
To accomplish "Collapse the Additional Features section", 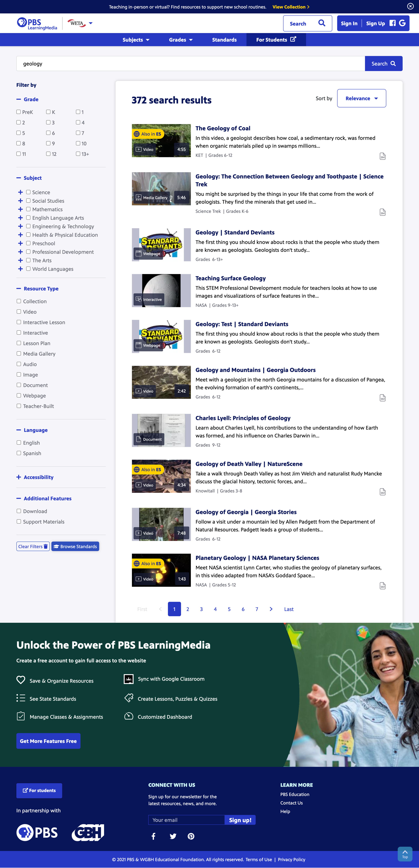I will click(44, 499).
